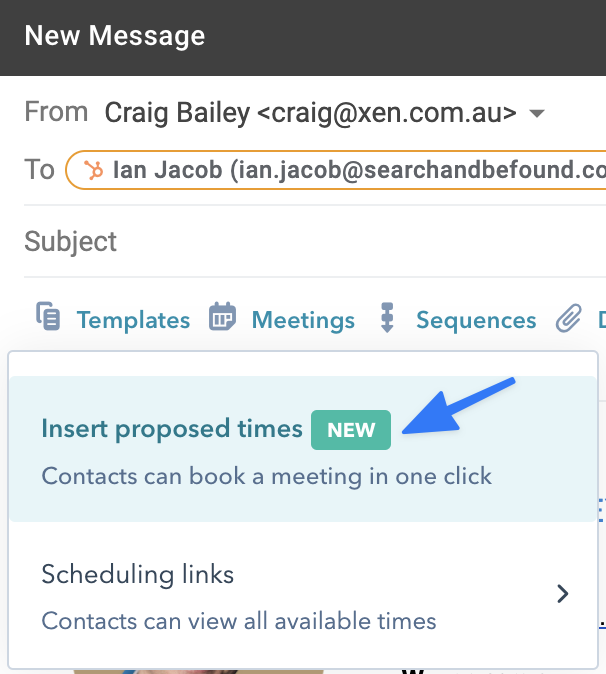Click the Templates document icon
The height and width of the screenshot is (674, 606).
click(48, 318)
